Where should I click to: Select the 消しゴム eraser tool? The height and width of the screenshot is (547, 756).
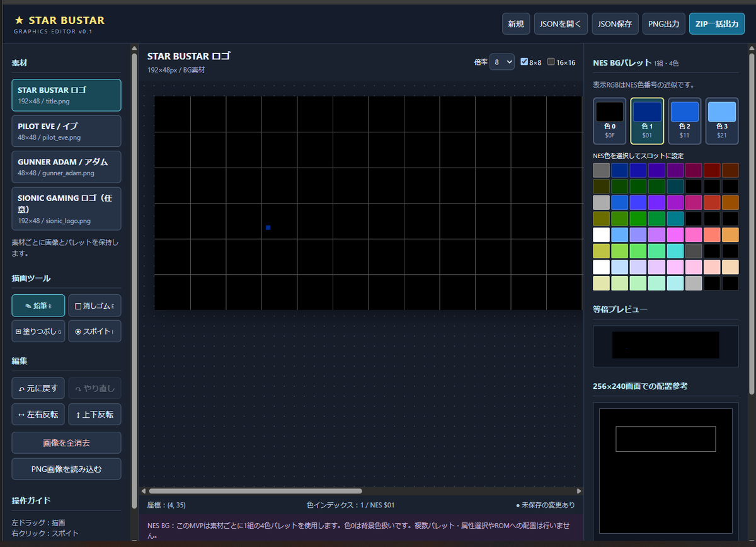(x=94, y=306)
